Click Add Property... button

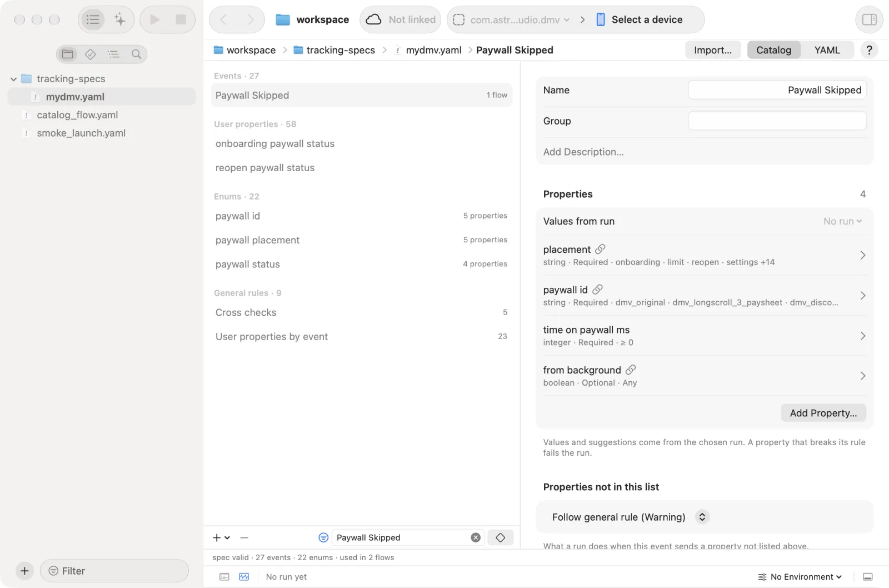(x=823, y=413)
